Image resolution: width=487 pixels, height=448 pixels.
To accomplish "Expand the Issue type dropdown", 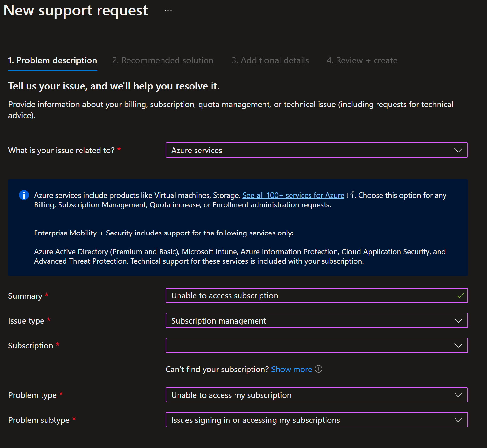I will [317, 320].
